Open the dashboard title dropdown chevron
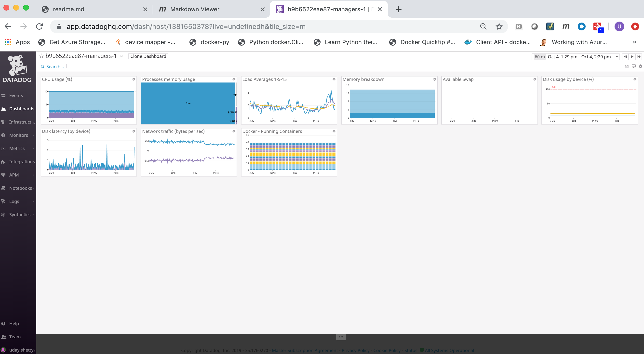The height and width of the screenshot is (354, 644). 121,56
